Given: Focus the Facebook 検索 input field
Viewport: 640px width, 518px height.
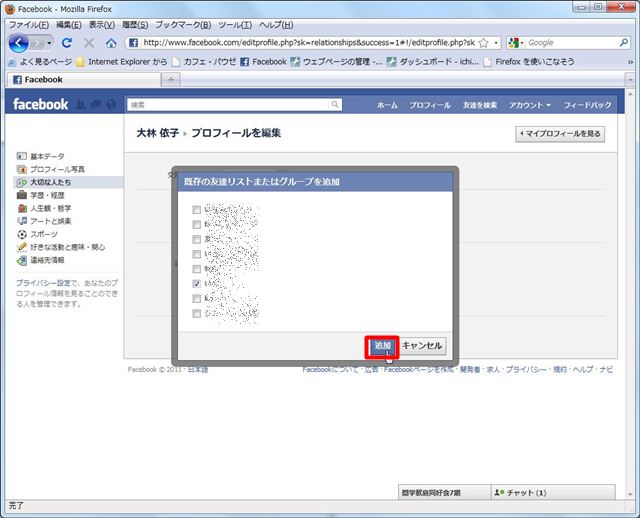Looking at the screenshot, I should coord(229,105).
